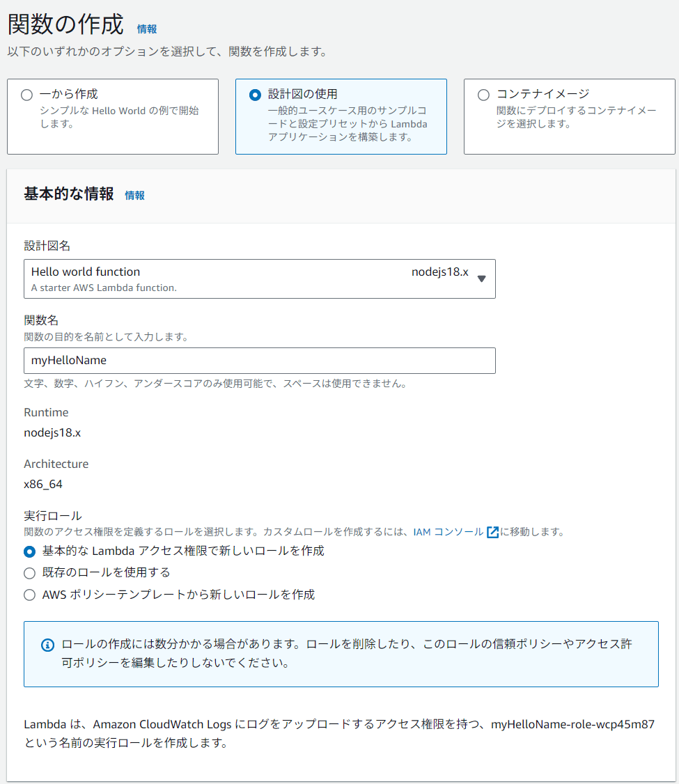Select the 設計図の使用 radio option

255,95
